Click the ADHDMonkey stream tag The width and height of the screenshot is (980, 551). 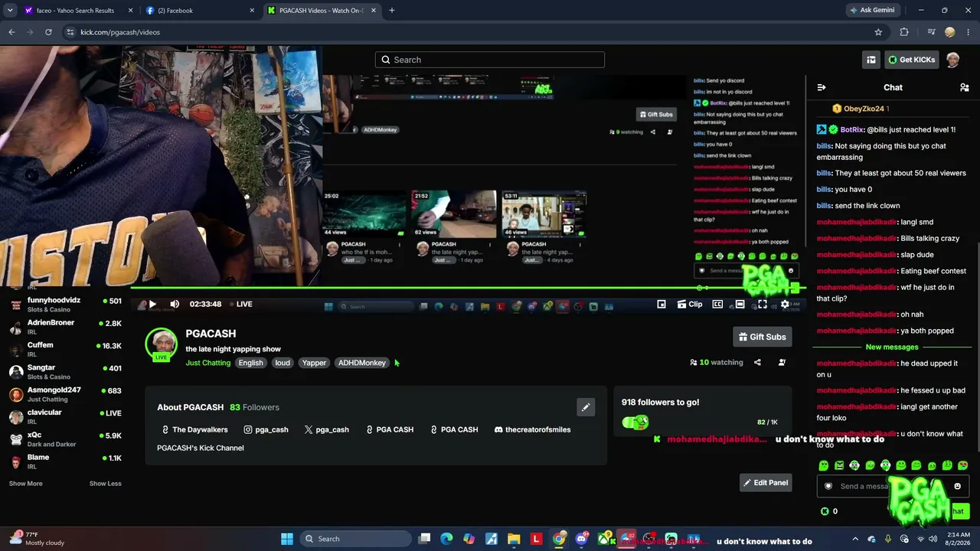point(362,363)
